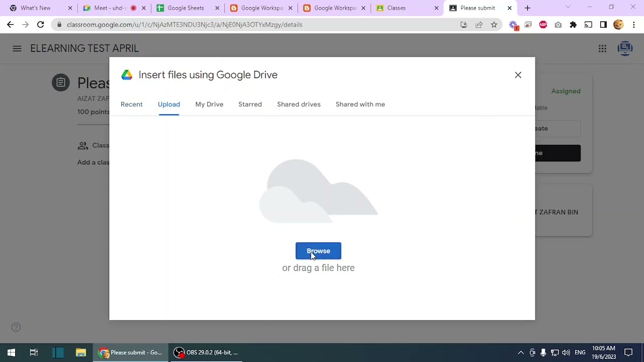Close the Classes browser tab
The height and width of the screenshot is (362, 644).
436,8
